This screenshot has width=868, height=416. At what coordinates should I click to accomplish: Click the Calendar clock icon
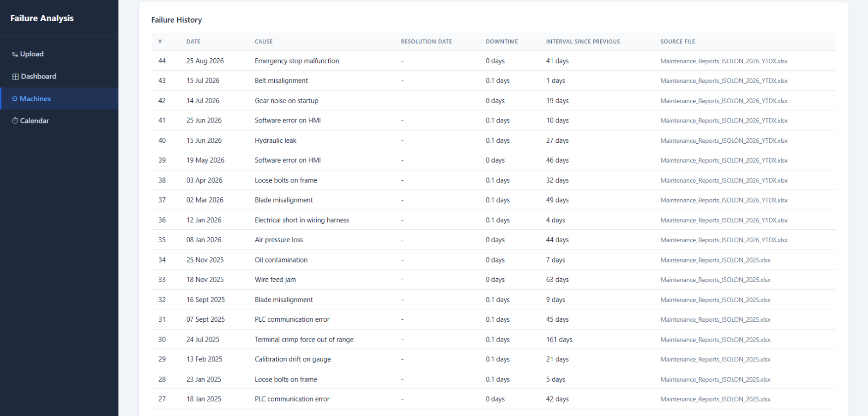coord(15,121)
